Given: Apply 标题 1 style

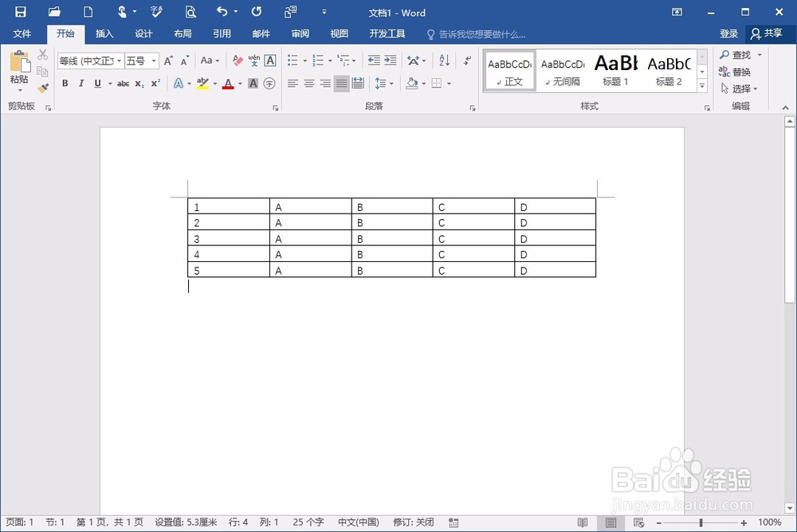Looking at the screenshot, I should 615,71.
